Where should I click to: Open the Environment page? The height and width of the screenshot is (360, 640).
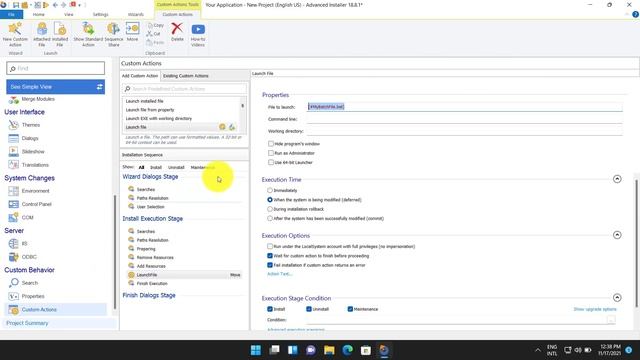coord(36,191)
